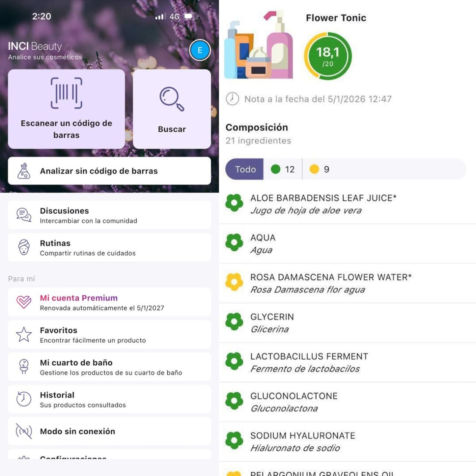Open Discusiones chat bubble icon
This screenshot has width=476, height=476.
[24, 215]
